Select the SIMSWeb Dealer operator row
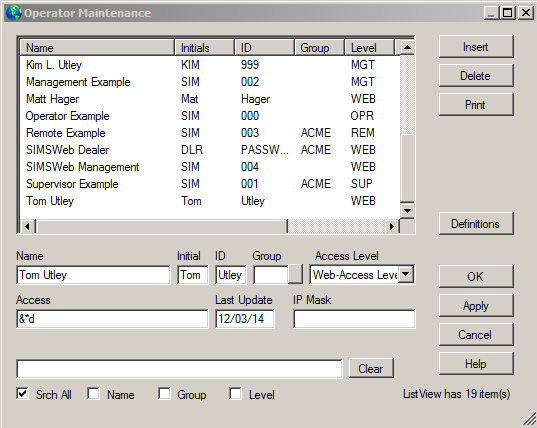 coord(210,150)
